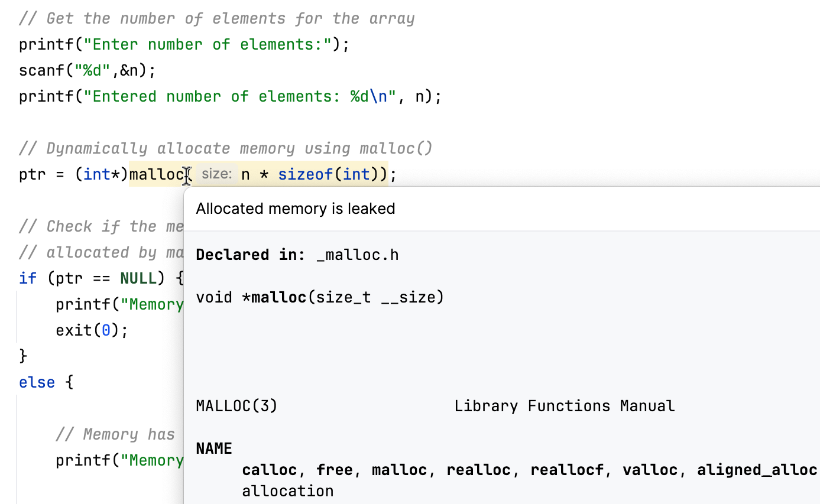
Task: Click "Library Functions Manual" text in the popup
Action: 564,405
